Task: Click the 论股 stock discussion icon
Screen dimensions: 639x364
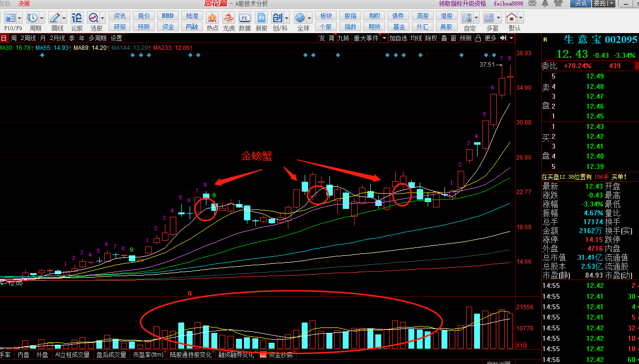Action: [77, 21]
